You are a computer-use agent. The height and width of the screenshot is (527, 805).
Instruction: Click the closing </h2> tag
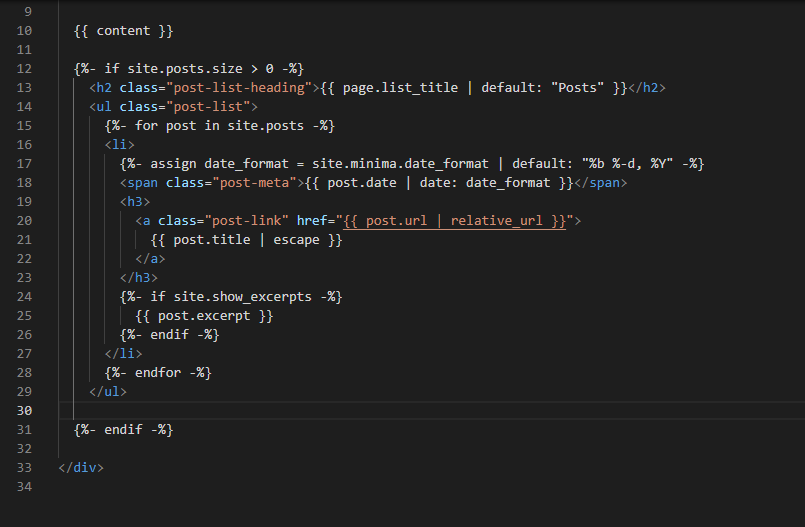click(x=646, y=88)
